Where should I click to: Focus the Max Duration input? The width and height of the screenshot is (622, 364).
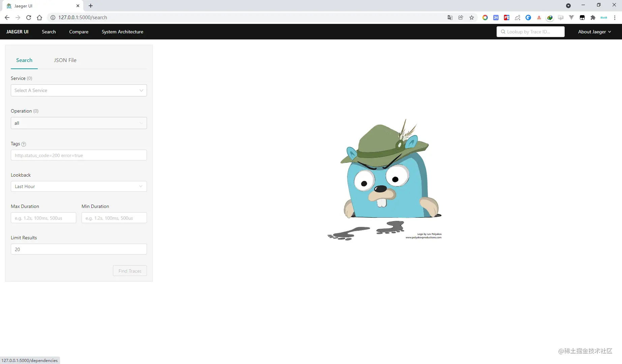(43, 218)
